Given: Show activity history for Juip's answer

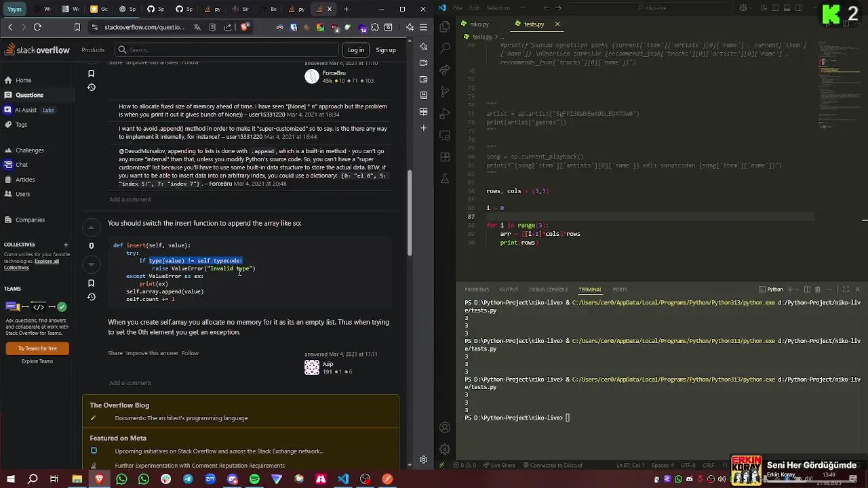Looking at the screenshot, I should pos(91,297).
